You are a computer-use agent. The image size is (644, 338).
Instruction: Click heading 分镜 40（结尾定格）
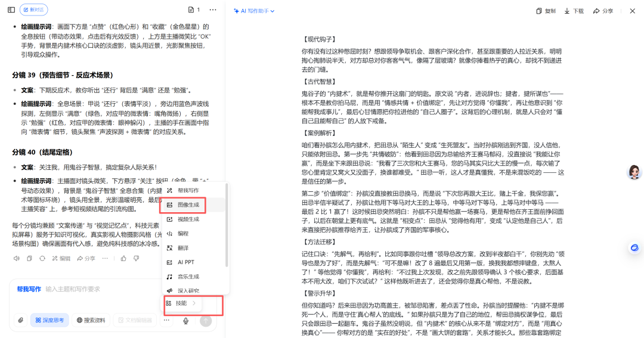pos(42,152)
